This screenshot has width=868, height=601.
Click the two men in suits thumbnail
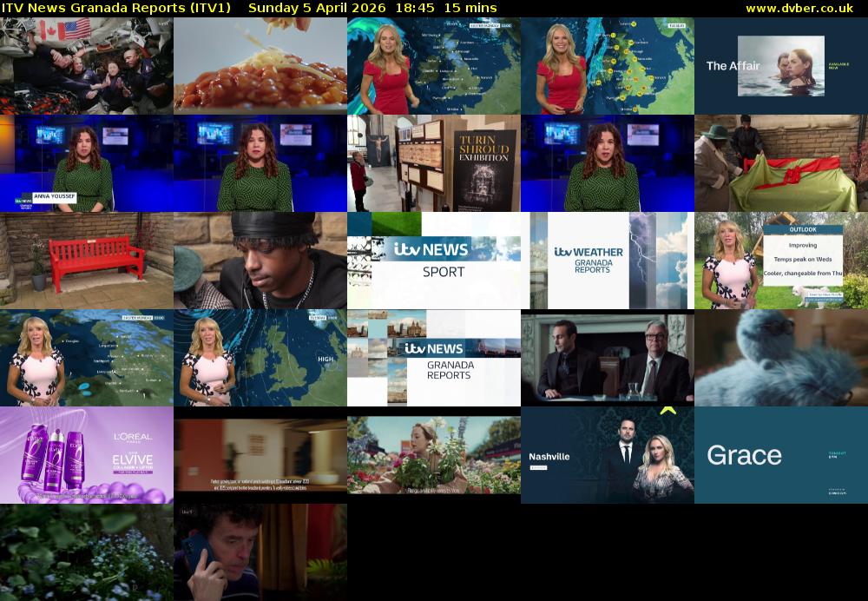(608, 358)
